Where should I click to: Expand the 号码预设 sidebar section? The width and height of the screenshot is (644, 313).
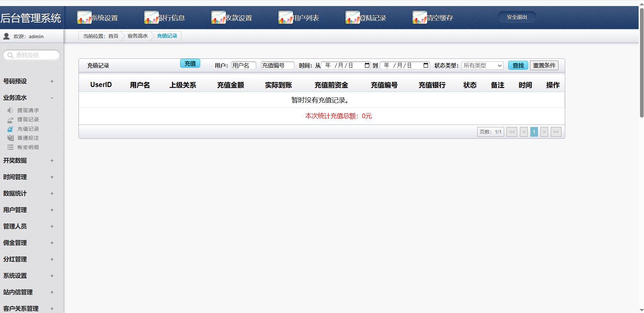pos(52,81)
